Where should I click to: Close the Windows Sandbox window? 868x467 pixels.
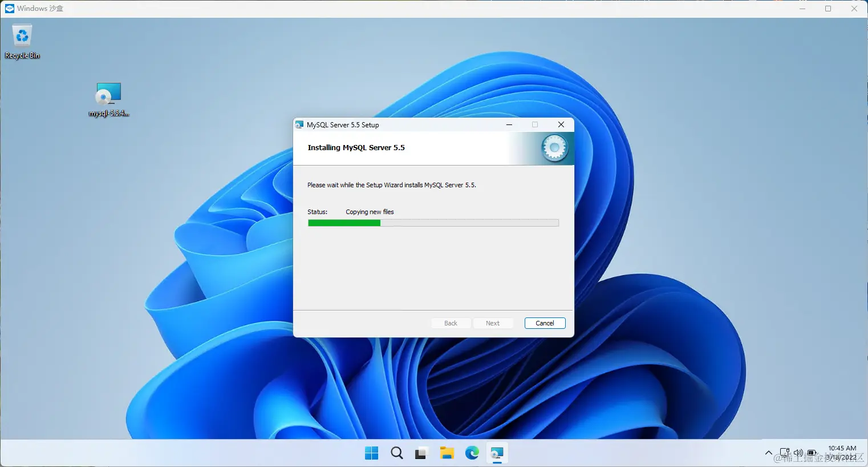coord(854,9)
